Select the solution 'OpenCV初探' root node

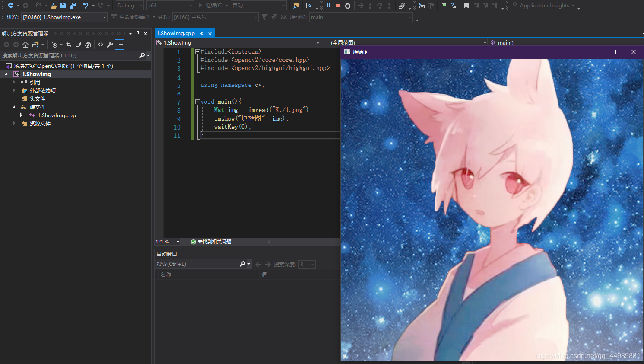(x=63, y=66)
